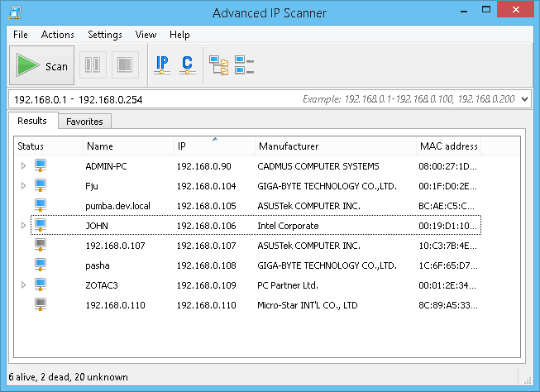Select the ADMIN-PC name cell
This screenshot has height=392, width=540.
pyautogui.click(x=106, y=166)
